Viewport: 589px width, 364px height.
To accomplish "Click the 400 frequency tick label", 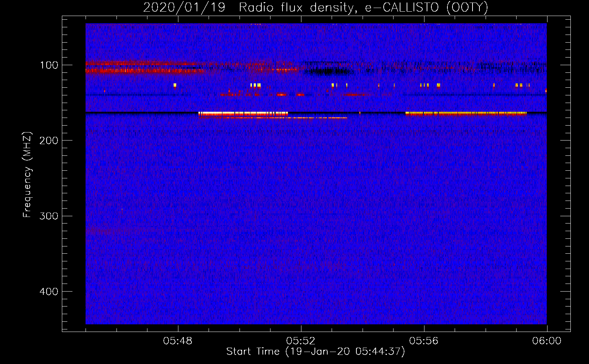I will coord(48,292).
